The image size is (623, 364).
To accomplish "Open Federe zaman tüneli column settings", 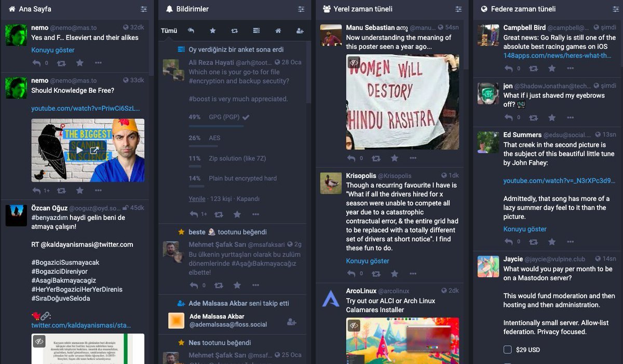I will tap(616, 9).
